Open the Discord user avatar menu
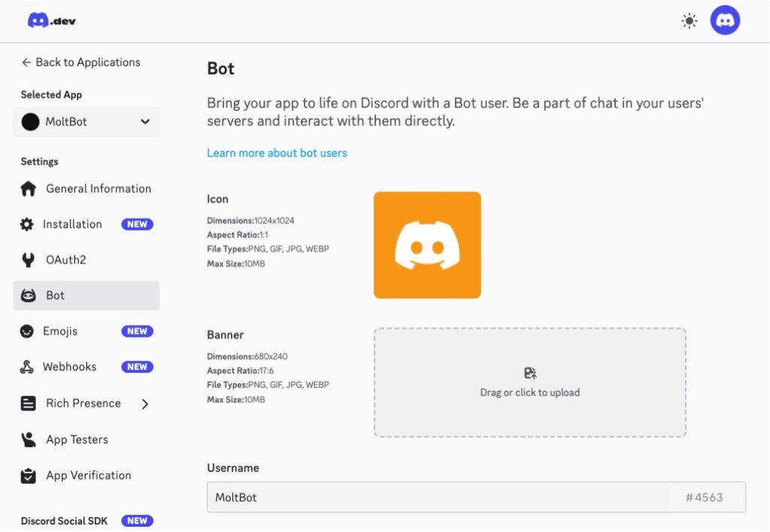770x532 pixels. pos(725,21)
